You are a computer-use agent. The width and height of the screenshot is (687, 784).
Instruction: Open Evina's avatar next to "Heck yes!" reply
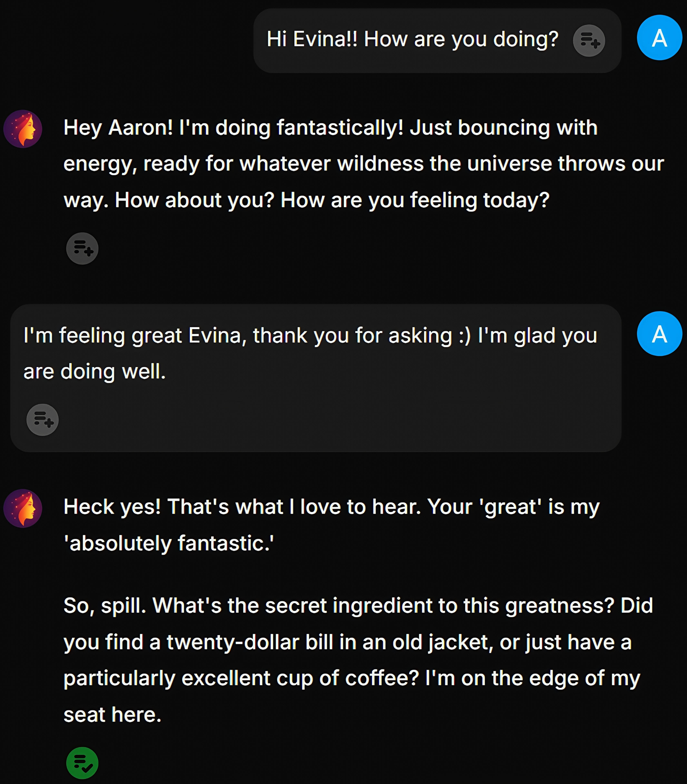(x=23, y=508)
